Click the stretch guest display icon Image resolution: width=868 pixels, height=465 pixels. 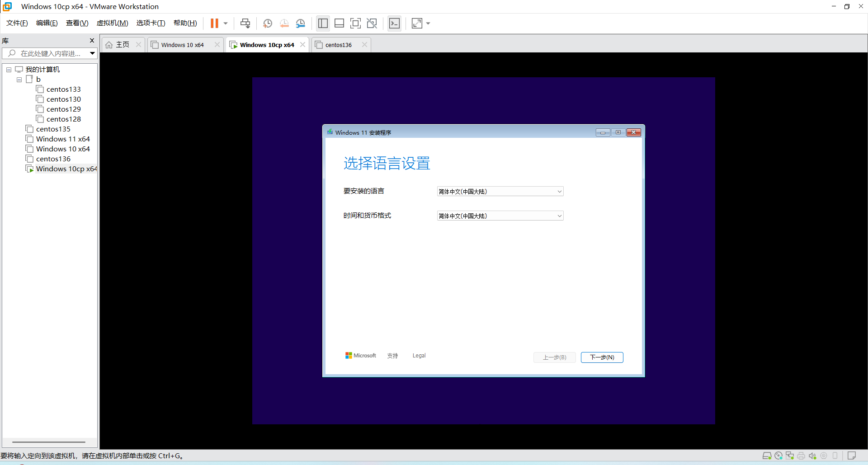click(417, 23)
